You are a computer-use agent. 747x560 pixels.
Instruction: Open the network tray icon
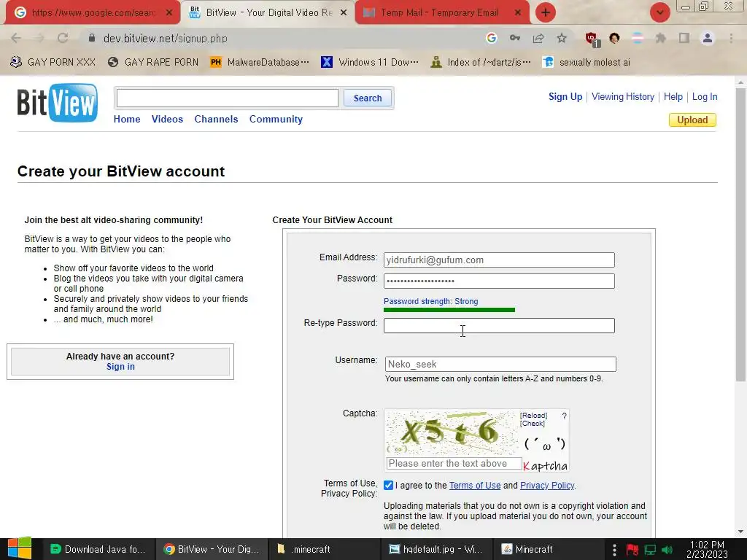click(x=650, y=550)
